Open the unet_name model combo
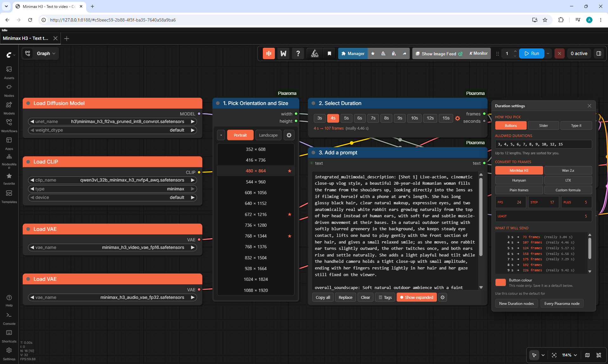Screen dimensions: 608x364 click(112, 121)
